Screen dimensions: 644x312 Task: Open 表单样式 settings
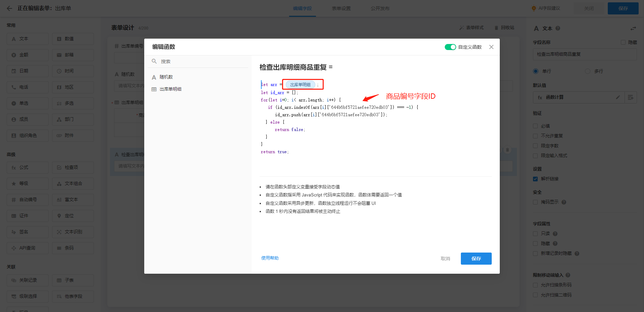click(x=472, y=28)
